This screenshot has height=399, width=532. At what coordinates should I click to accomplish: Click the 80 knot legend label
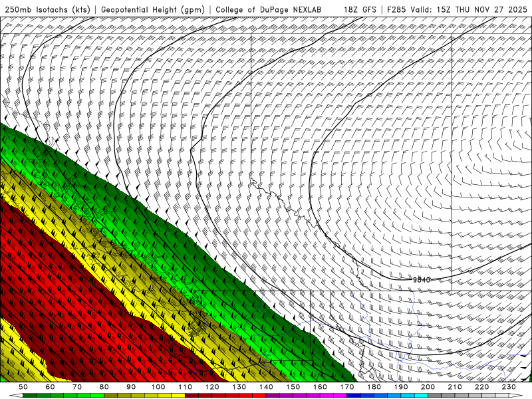coord(104,387)
